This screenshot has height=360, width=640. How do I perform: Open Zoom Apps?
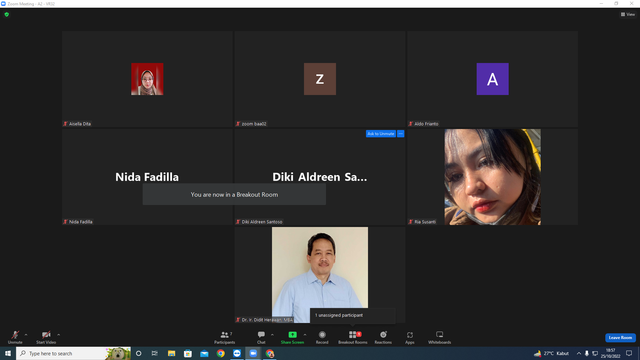click(x=410, y=337)
